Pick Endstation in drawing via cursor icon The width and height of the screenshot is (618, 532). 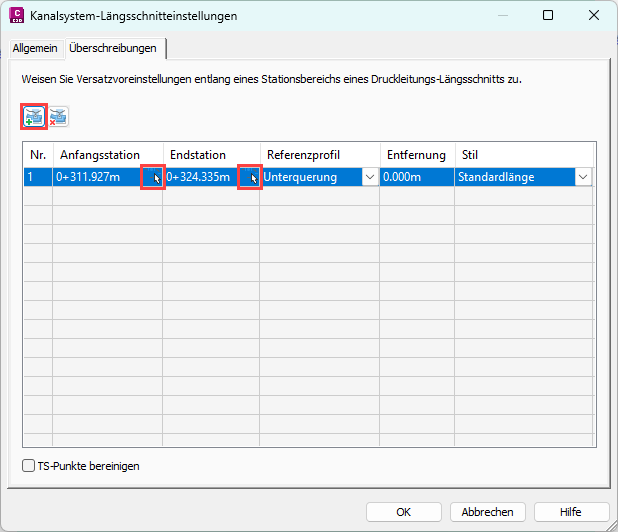coord(250,177)
